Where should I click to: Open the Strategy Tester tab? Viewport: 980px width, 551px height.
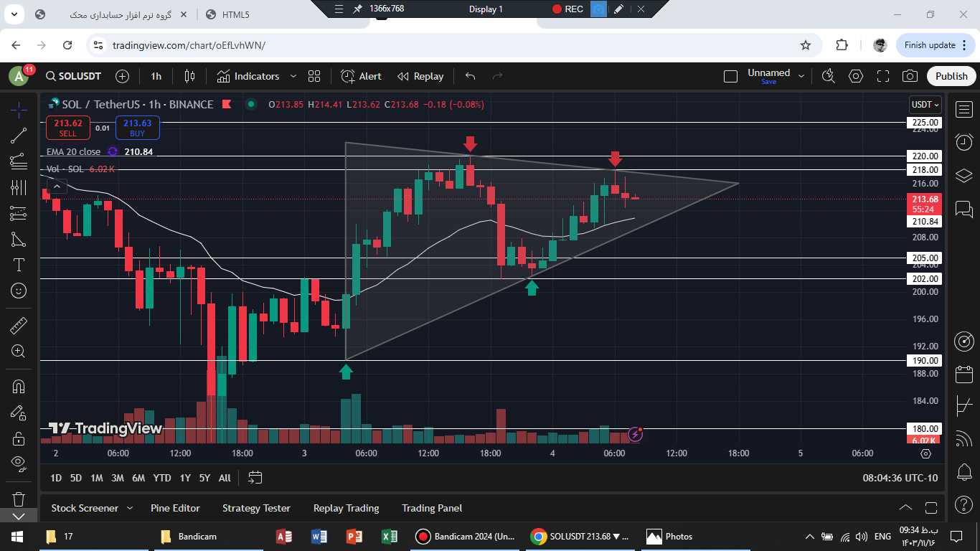tap(256, 508)
